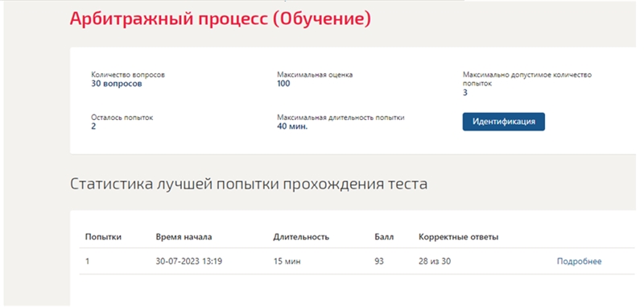
Task: Select the 30-07-2023 13:19 start time cell
Action: (x=189, y=261)
